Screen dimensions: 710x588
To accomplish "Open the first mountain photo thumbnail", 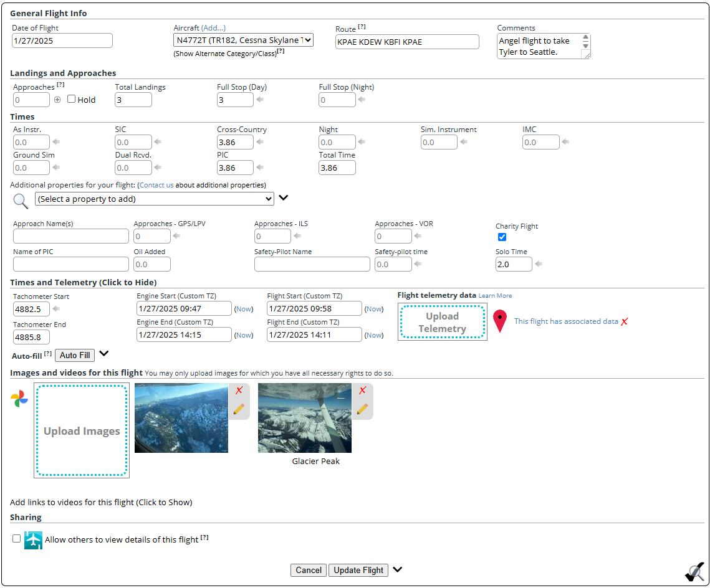I will tap(181, 418).
